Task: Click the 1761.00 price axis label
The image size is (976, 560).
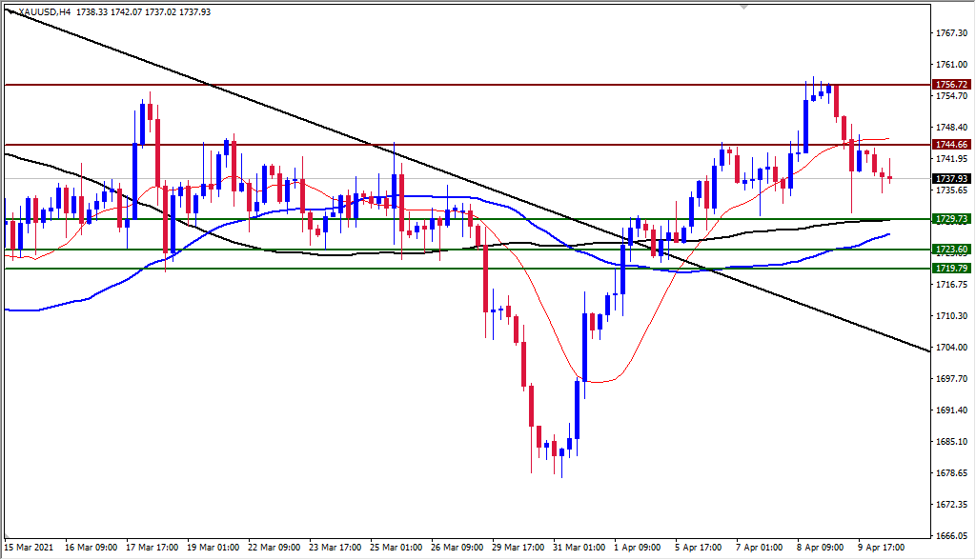Action: coord(952,65)
